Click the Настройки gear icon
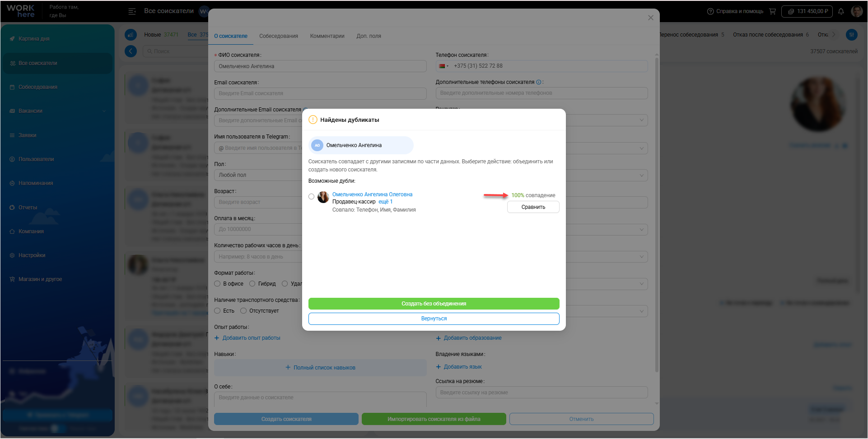This screenshot has height=439, width=868. coord(12,255)
